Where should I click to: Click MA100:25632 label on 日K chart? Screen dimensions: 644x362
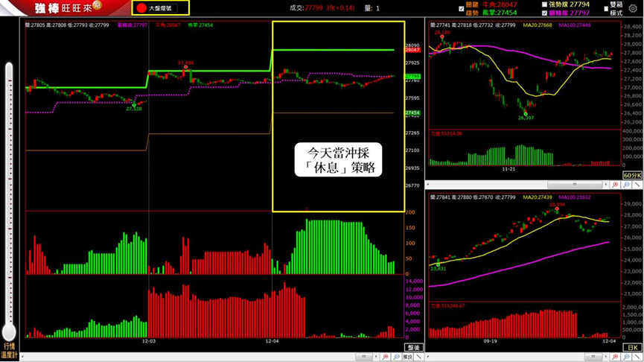click(x=575, y=197)
